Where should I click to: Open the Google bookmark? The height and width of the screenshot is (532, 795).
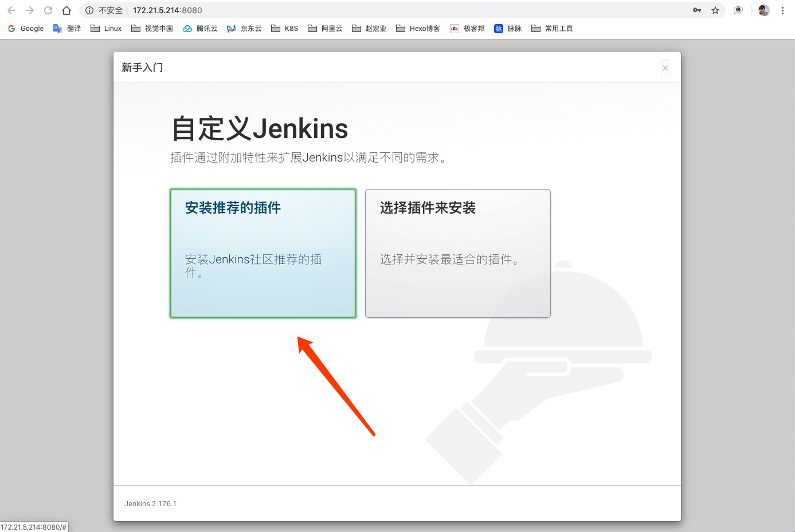(x=26, y=29)
